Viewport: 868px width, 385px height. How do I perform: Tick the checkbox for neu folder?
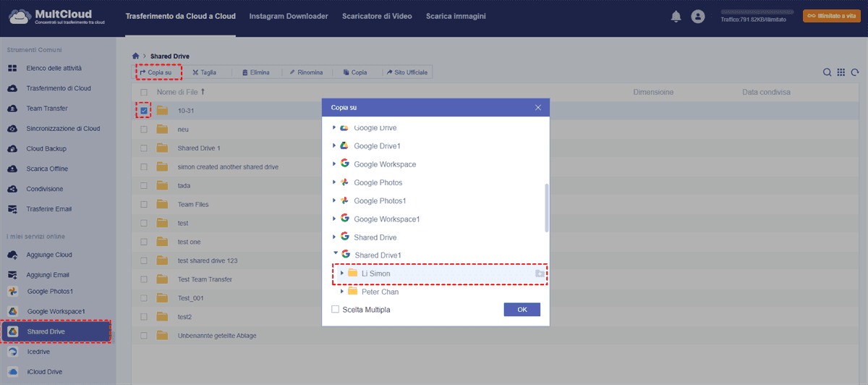coord(144,129)
